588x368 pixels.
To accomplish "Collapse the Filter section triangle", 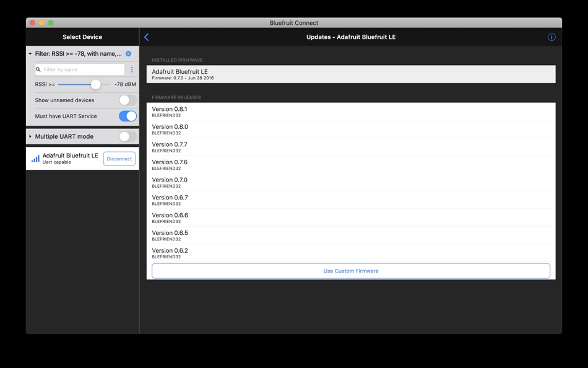I will coord(30,54).
